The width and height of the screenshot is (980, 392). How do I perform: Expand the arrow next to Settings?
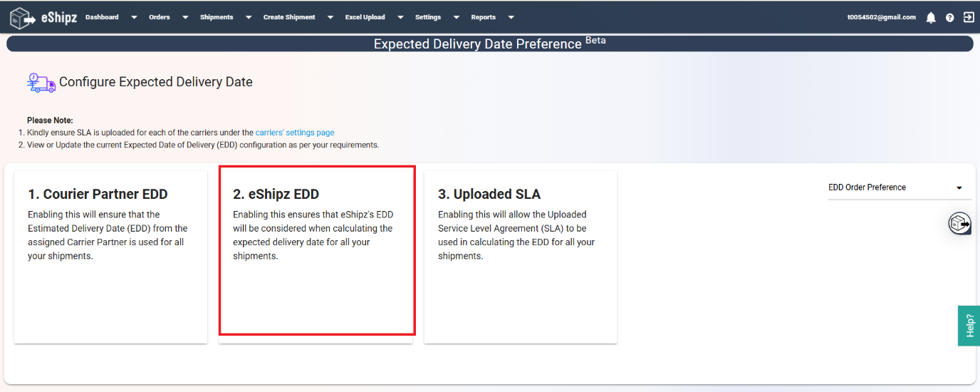point(456,18)
